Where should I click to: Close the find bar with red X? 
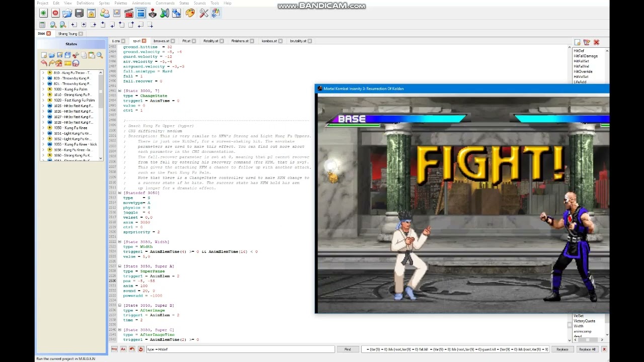604,349
